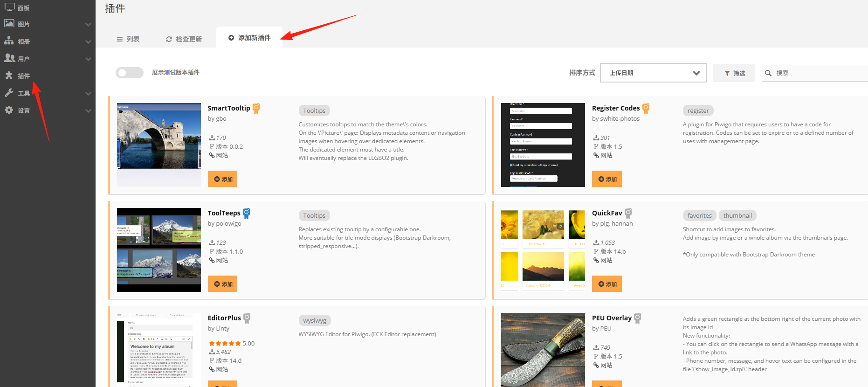
Task: Click the orange badge next to SmartTooltip
Action: tap(256, 109)
